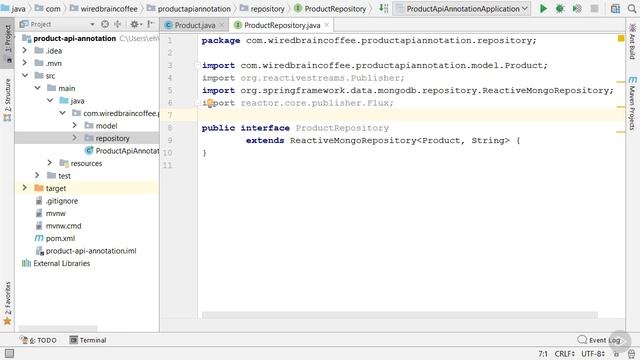Place cursor on empty line 7 in editor
Image resolution: width=640 pixels, height=360 pixels.
tap(411, 115)
